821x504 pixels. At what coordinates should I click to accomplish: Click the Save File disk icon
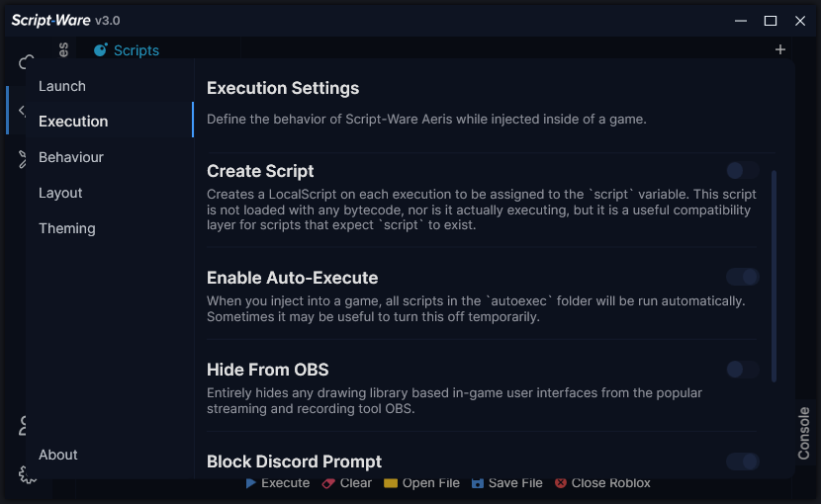point(478,483)
